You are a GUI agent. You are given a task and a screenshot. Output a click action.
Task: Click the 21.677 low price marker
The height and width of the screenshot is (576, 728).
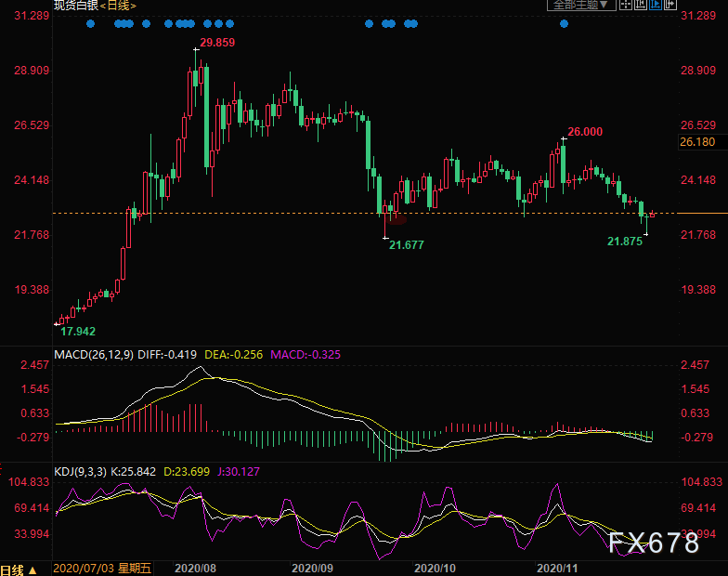click(407, 245)
